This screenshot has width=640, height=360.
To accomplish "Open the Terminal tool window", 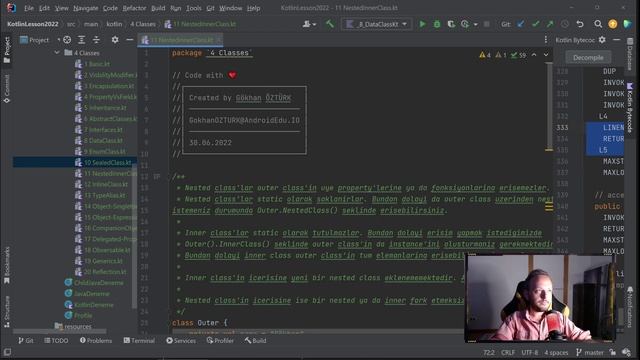I will point(139,340).
